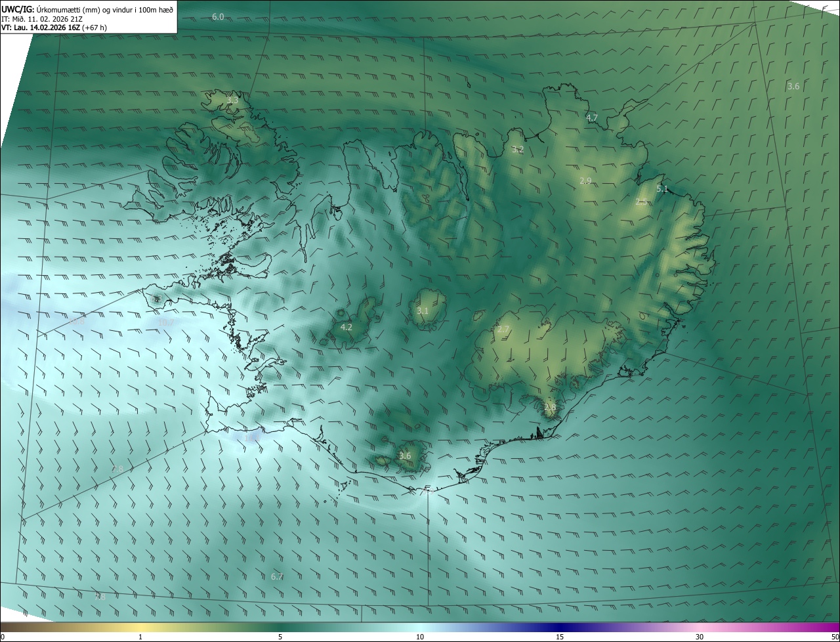Click the 2.9 value in the northeast highlands
Screen dimensions: 840x642
(586, 181)
